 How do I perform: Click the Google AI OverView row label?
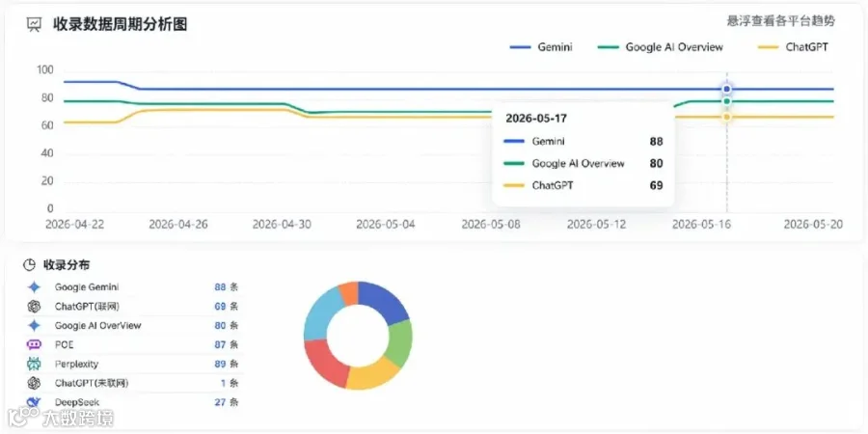pos(98,326)
